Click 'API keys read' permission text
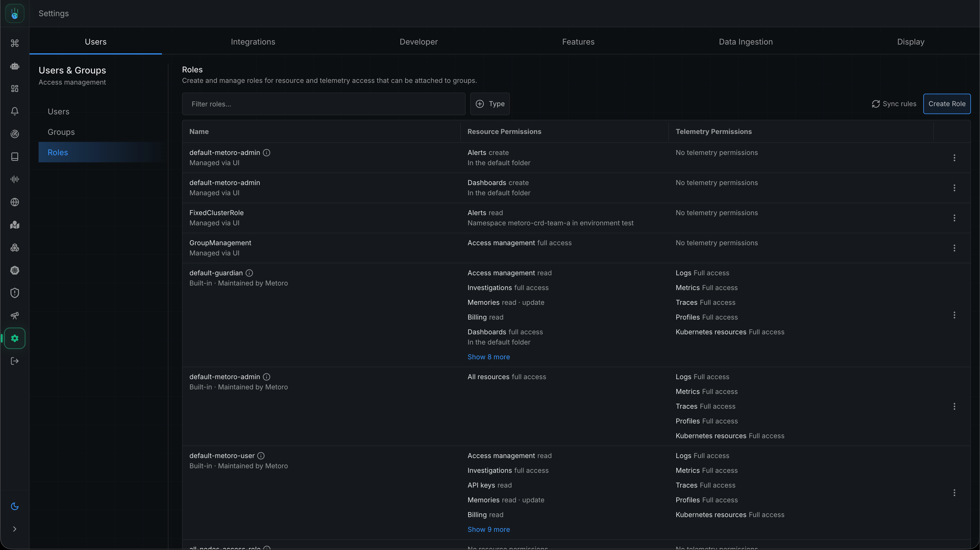 pyautogui.click(x=490, y=485)
